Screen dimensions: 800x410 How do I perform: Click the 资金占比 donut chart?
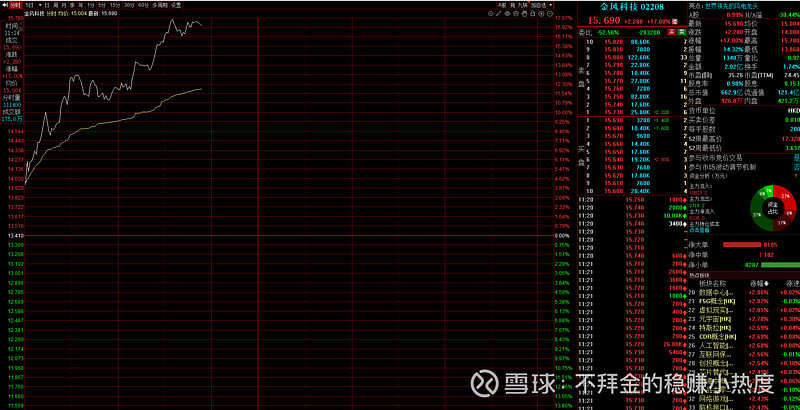coord(773,208)
